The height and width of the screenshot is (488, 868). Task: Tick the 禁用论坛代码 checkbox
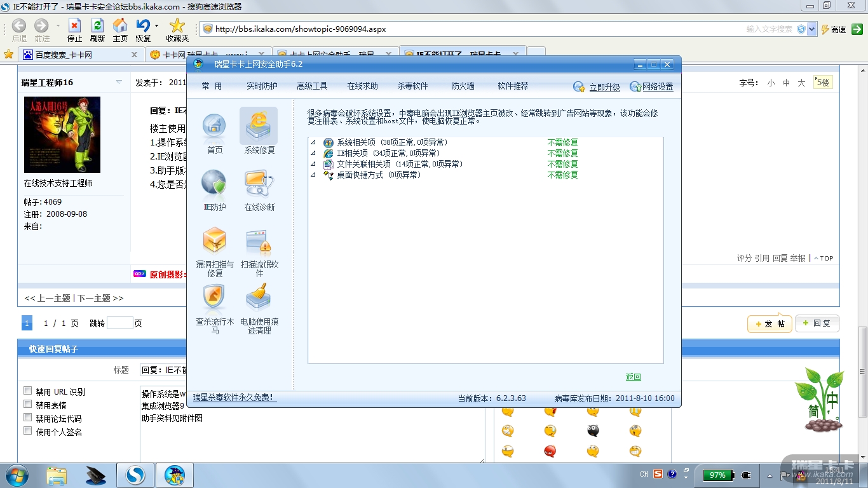click(x=28, y=417)
